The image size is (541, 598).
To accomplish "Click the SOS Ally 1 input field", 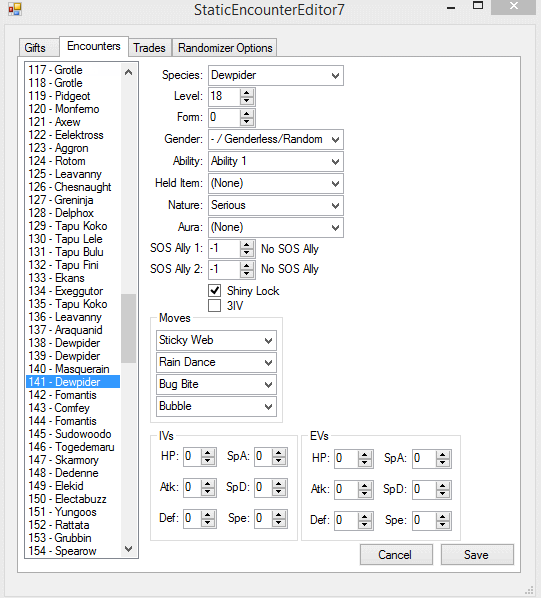I will 225,249.
